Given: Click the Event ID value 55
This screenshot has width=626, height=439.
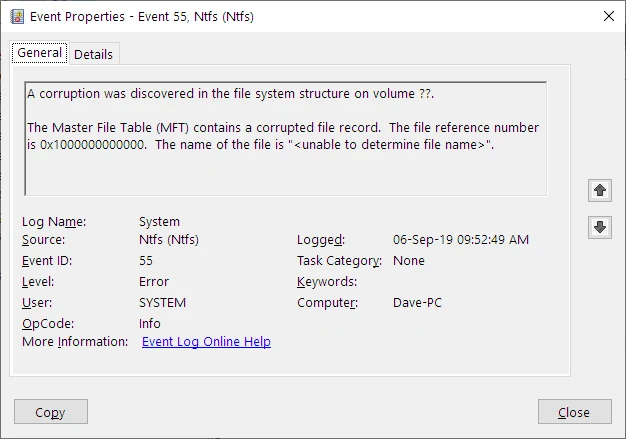Looking at the screenshot, I should coord(146,260).
